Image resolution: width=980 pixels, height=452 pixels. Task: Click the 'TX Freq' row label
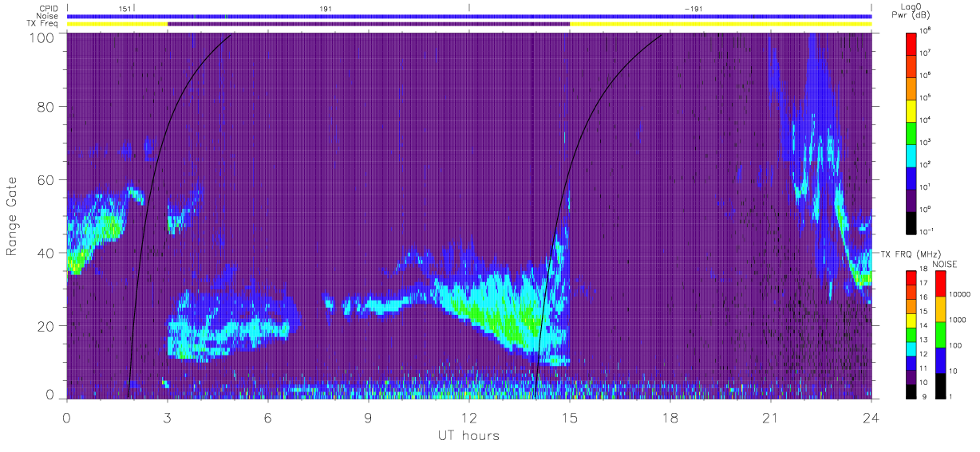tap(44, 24)
